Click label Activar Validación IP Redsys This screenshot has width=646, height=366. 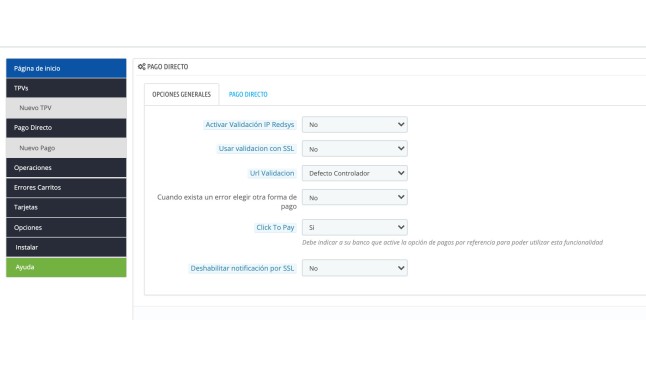pos(250,124)
